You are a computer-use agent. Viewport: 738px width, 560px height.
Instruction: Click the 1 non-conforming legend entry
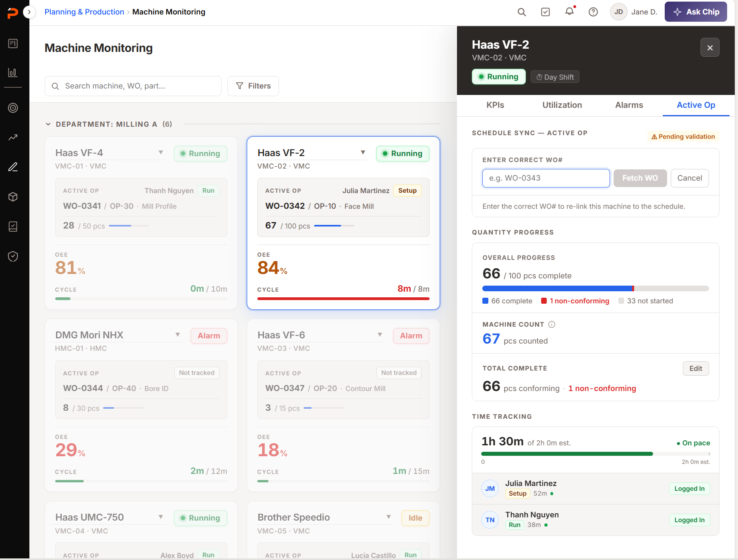(x=575, y=301)
